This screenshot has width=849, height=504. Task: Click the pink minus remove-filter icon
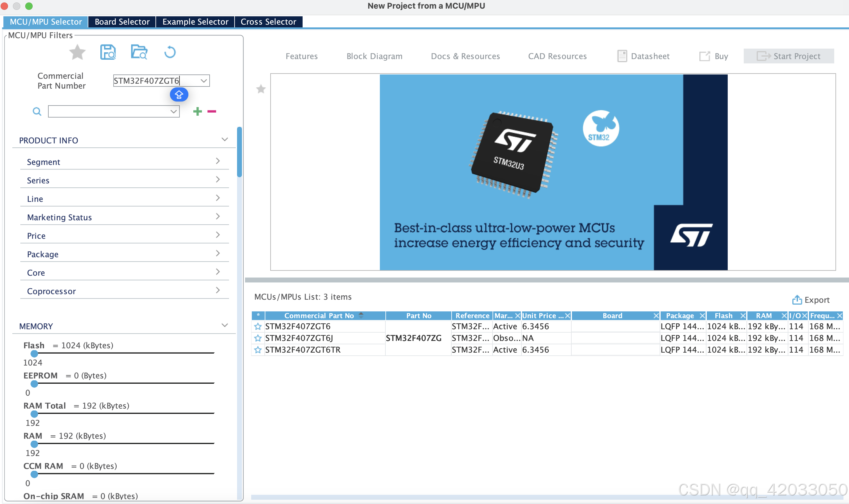pyautogui.click(x=212, y=111)
